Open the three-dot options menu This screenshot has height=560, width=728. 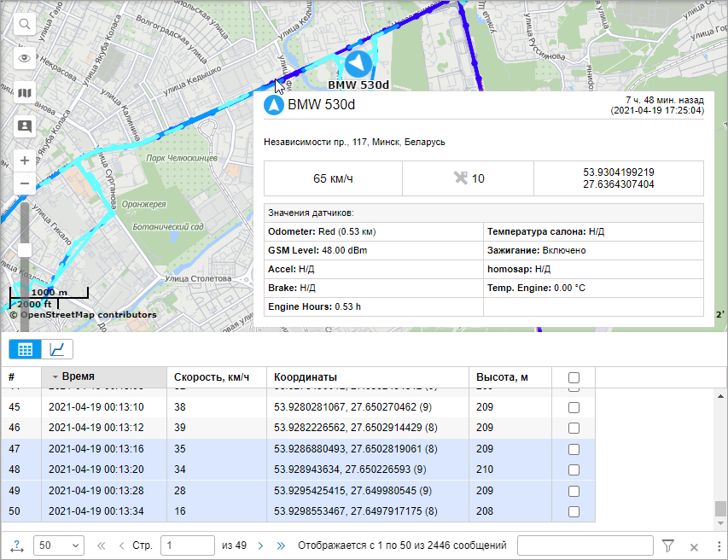[x=719, y=546]
